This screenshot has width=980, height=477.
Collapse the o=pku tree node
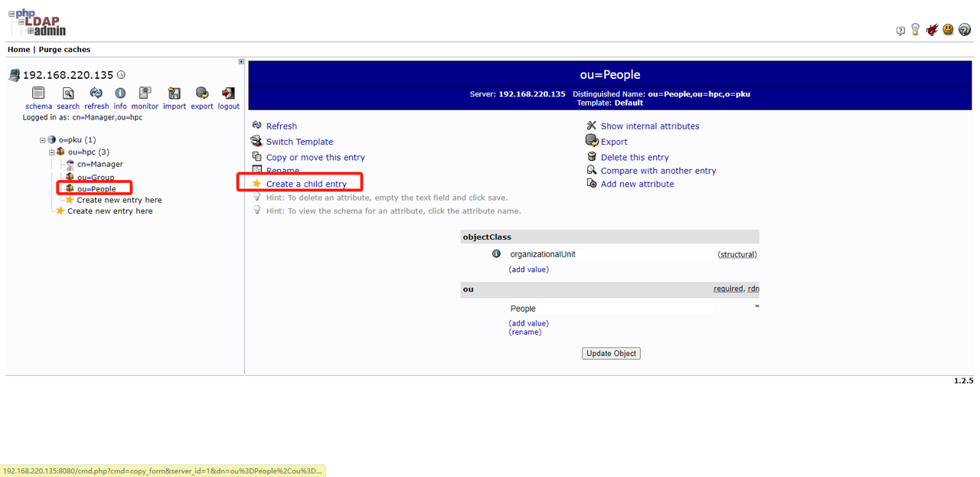pos(43,140)
